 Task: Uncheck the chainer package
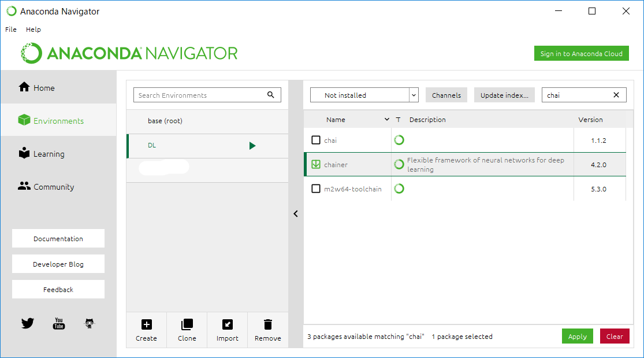[315, 164]
